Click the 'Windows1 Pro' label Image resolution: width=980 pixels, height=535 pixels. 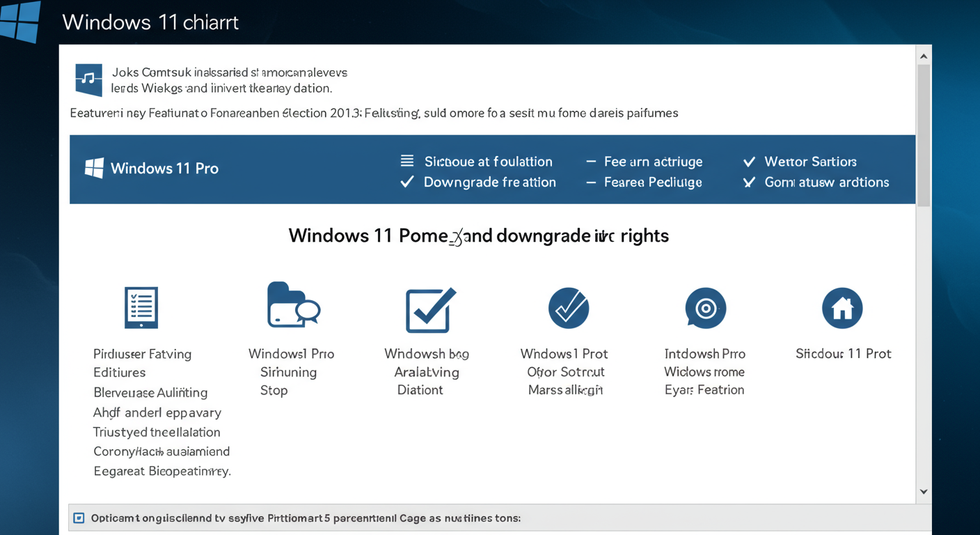click(292, 354)
